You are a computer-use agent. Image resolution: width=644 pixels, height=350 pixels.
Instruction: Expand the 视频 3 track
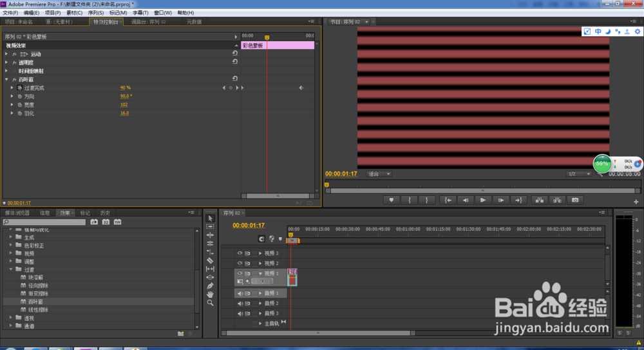click(260, 253)
